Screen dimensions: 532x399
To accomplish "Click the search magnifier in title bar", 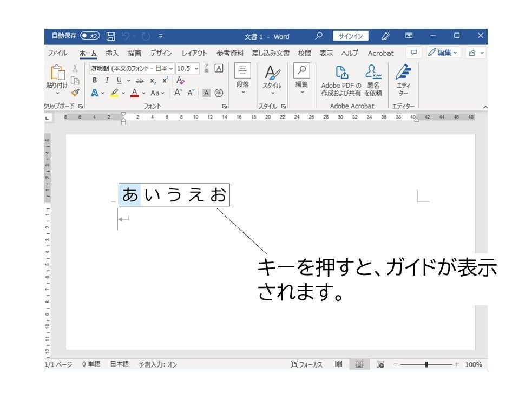I will click(x=319, y=36).
